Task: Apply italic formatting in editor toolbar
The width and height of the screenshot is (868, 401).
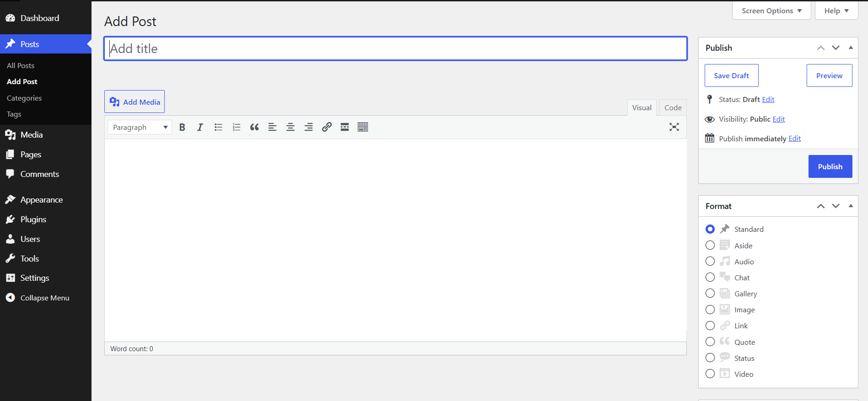Action: [x=200, y=127]
